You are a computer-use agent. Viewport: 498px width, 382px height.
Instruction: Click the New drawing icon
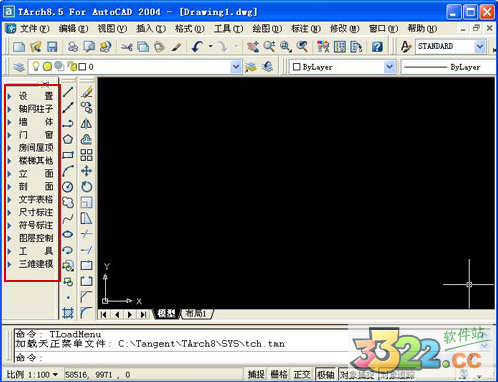[19, 47]
